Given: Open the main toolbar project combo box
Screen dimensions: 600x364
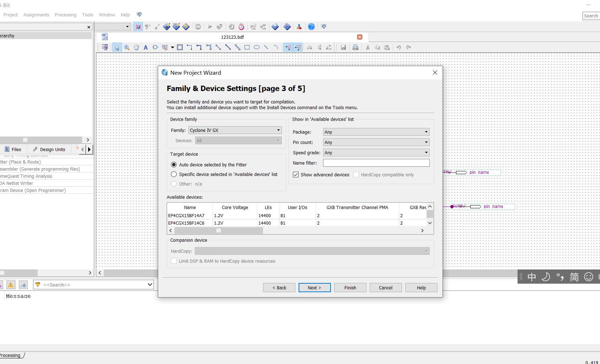Looking at the screenshot, I should (x=112, y=27).
